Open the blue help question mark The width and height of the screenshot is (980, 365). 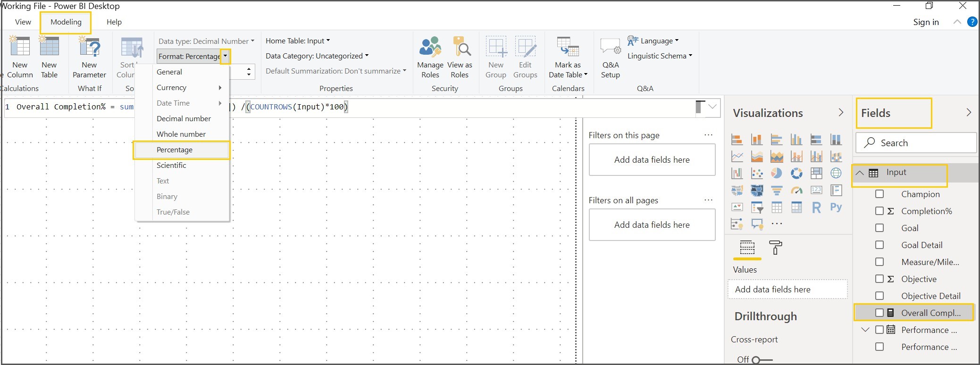click(x=972, y=22)
